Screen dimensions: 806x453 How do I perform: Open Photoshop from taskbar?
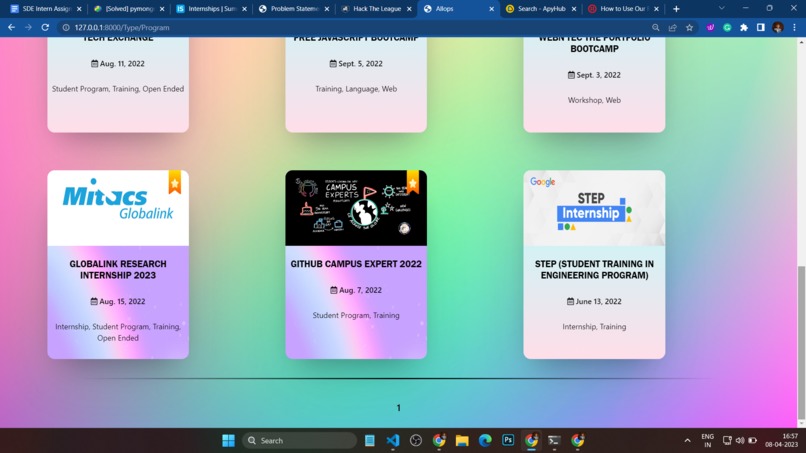(x=508, y=440)
